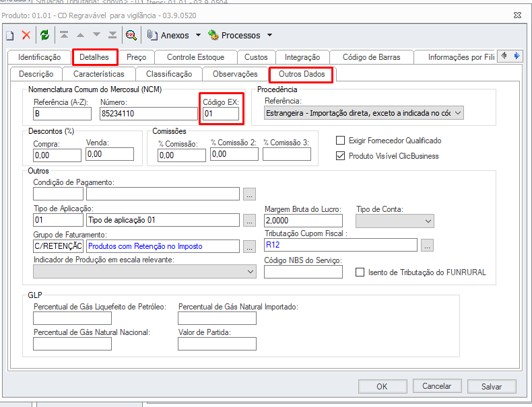
Task: Click Percentual de Gás Natural Nacional field
Action: pos(72,344)
